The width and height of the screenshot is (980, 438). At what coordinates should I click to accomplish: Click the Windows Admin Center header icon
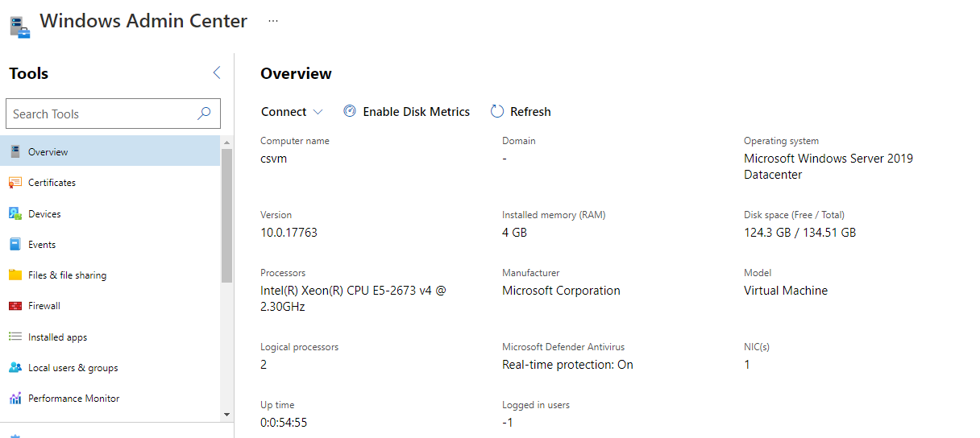[x=19, y=25]
